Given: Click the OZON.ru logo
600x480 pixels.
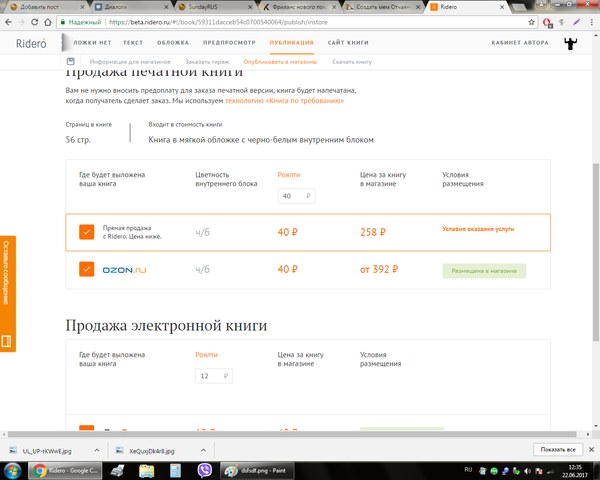Looking at the screenshot, I should coord(124,270).
